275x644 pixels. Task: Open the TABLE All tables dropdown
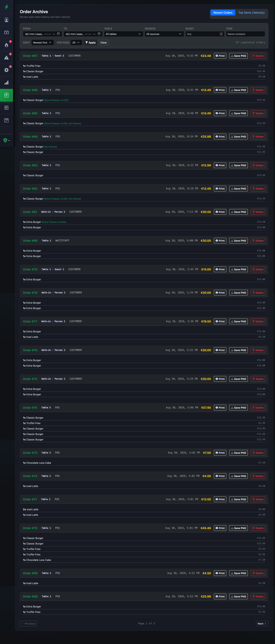point(123,34)
